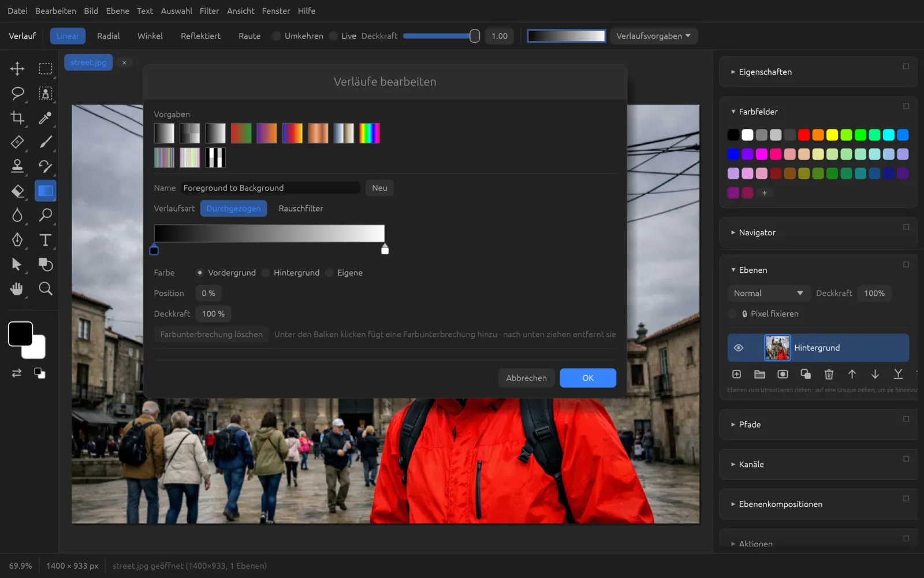Select the Text tool
Viewport: 924px width, 578px height.
pos(46,240)
